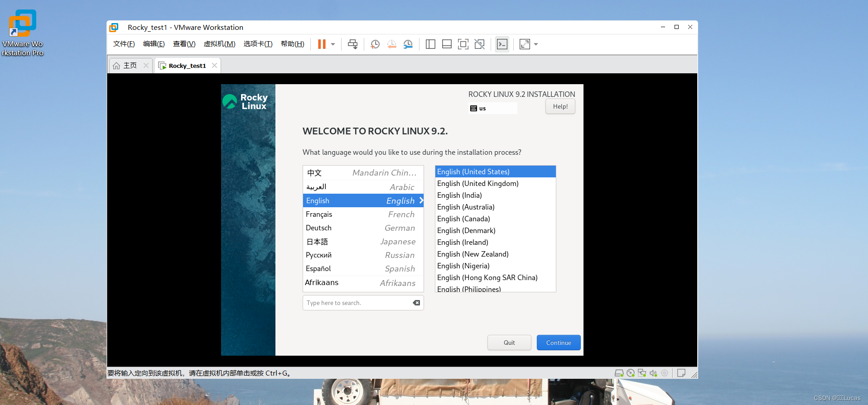Image resolution: width=868 pixels, height=405 pixels.
Task: Choose English (Canada) locale
Action: point(495,219)
